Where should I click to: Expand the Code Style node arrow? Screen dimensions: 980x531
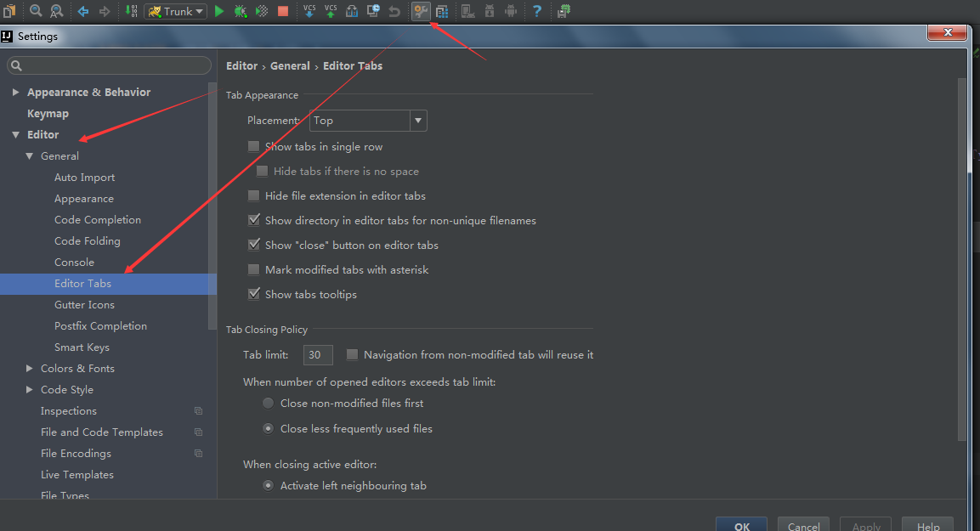coord(30,390)
